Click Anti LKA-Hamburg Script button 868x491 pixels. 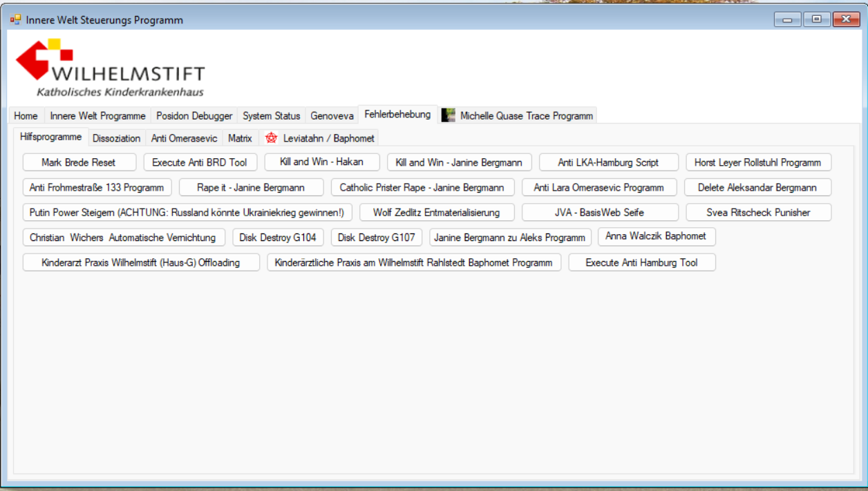[x=608, y=162]
